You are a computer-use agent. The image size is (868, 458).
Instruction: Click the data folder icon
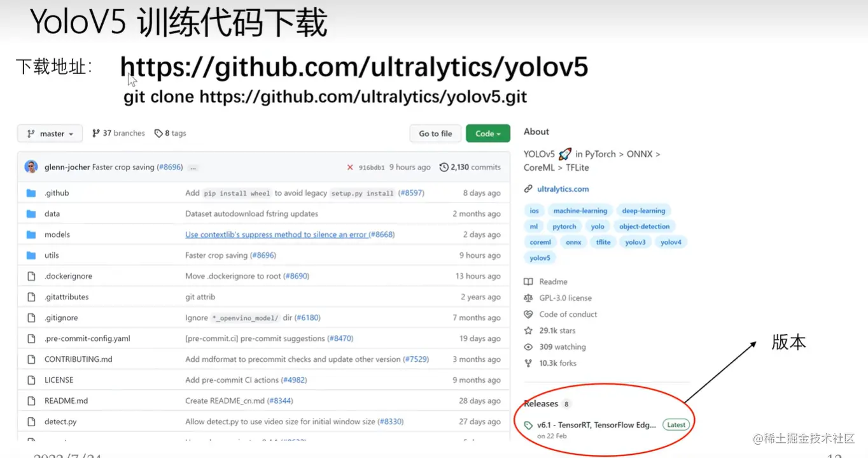[x=31, y=214]
